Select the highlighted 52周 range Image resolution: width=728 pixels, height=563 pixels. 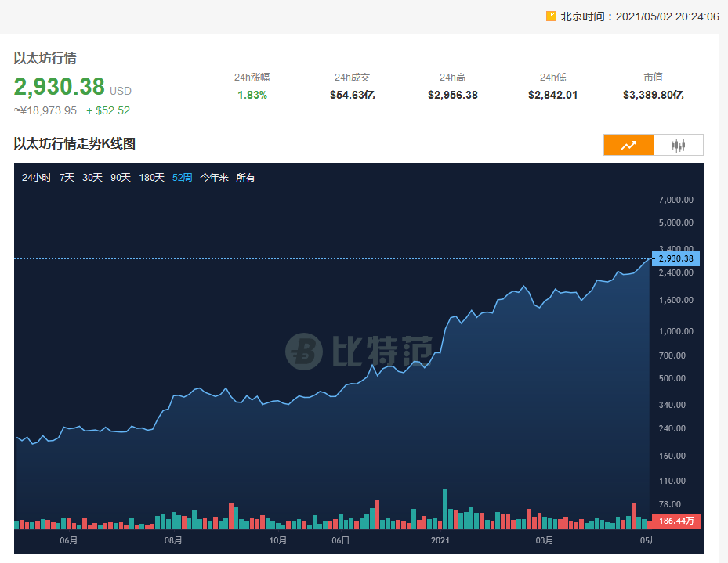[182, 178]
